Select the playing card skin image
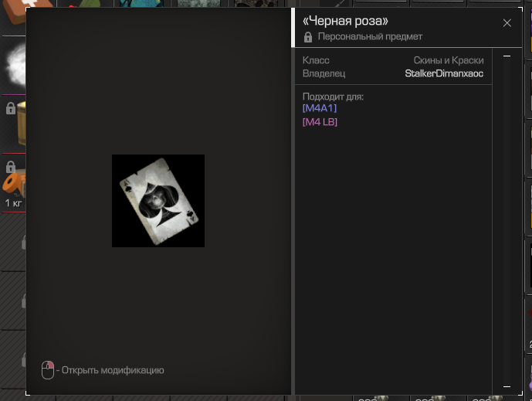Viewport: 532px width, 401px height. 158,201
